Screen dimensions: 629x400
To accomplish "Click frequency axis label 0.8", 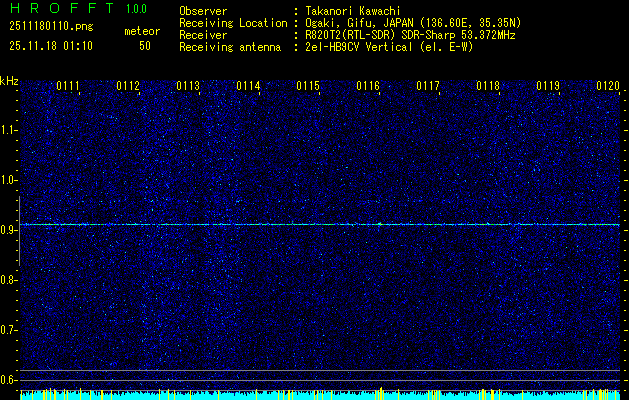I will (7, 280).
